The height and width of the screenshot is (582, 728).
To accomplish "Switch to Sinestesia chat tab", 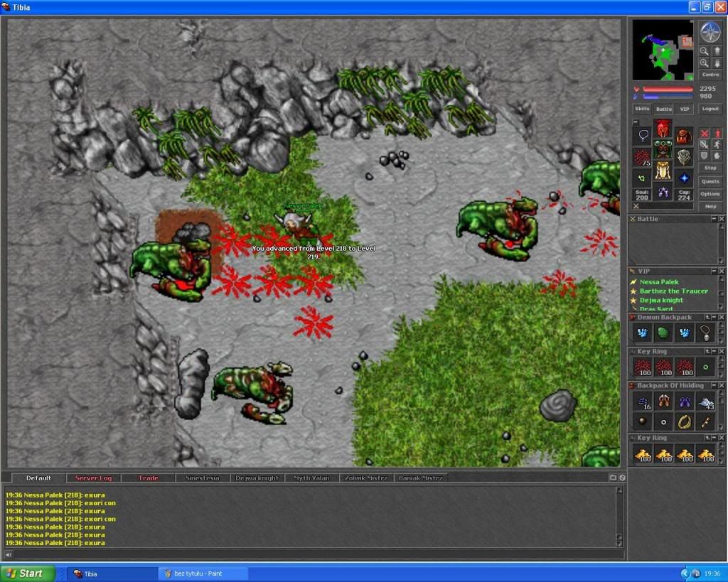I will pos(203,478).
